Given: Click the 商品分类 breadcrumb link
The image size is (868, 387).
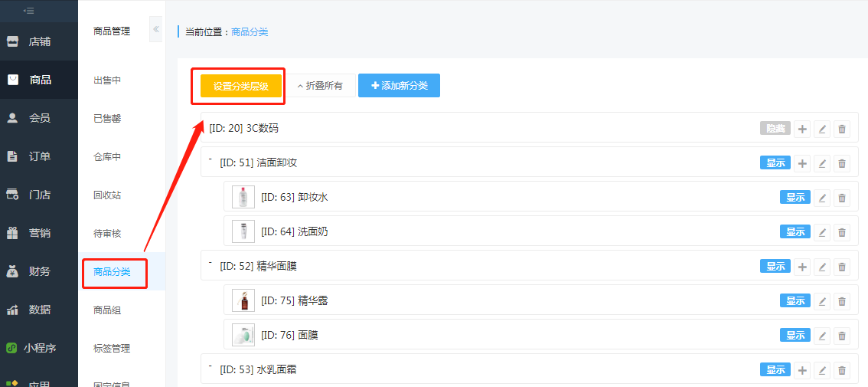Looking at the screenshot, I should click(x=250, y=32).
